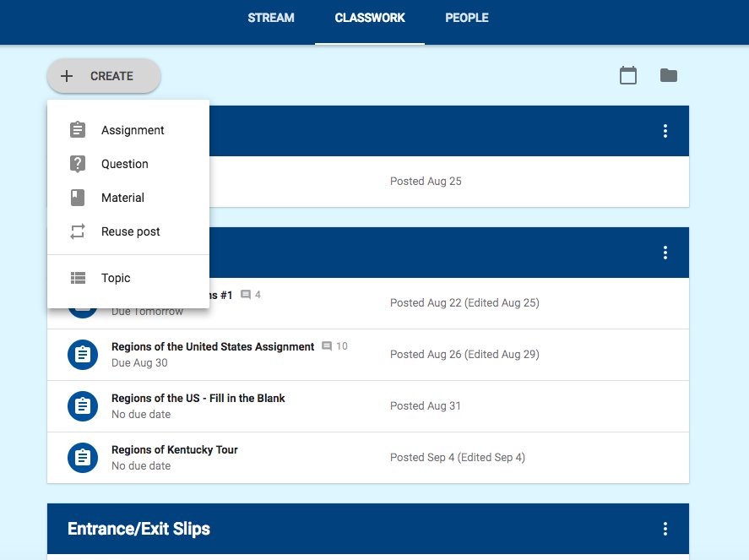Screen dimensions: 749x560
Task: Open Regions of the US - Fill in the Blank
Action: [x=198, y=398]
